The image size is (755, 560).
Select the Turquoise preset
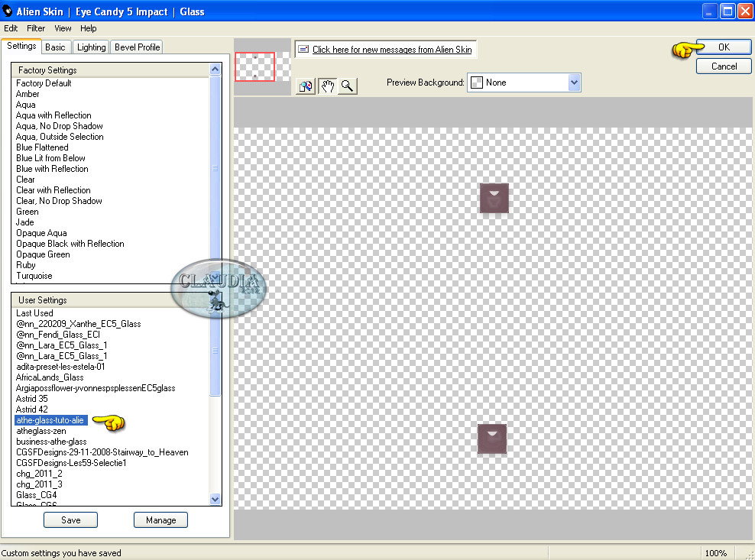click(x=34, y=276)
